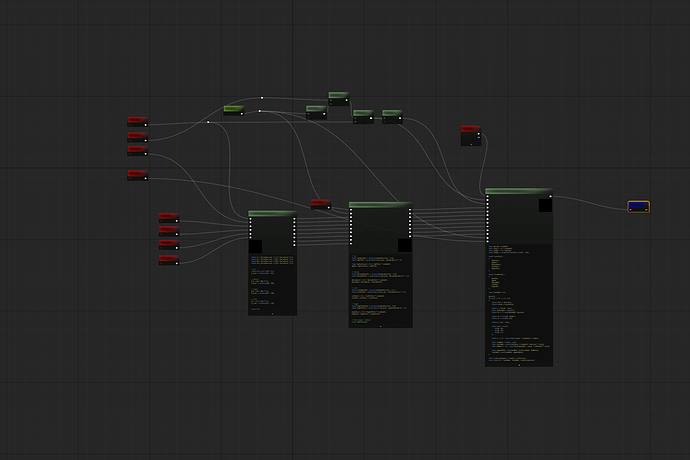Collapse the tallest code node via bottom chevron
The height and width of the screenshot is (460, 690).
click(x=519, y=365)
